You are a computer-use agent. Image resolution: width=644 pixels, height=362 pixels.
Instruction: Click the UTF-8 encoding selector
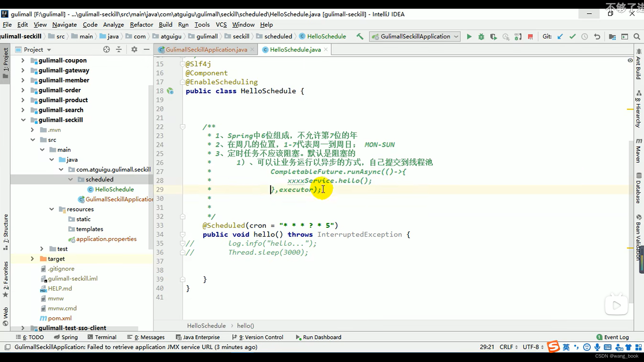(533, 347)
